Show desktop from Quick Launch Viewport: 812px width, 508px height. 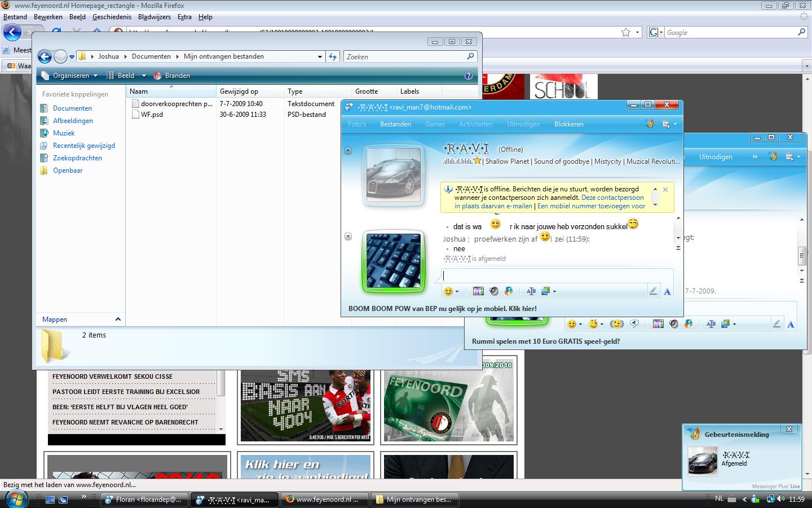pos(50,500)
